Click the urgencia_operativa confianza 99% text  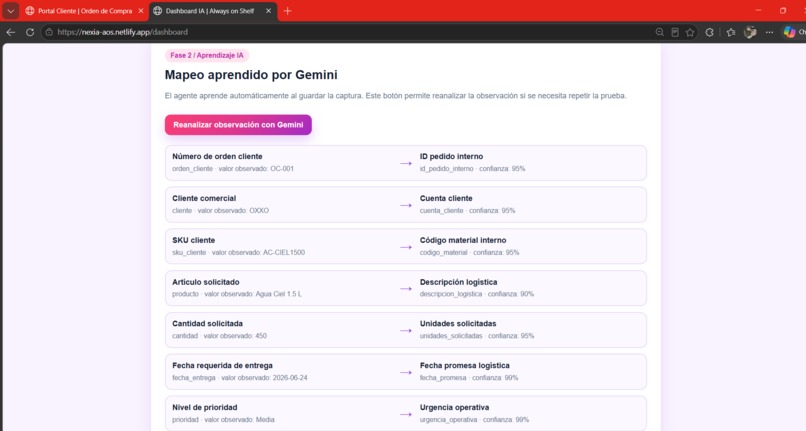[x=474, y=420]
